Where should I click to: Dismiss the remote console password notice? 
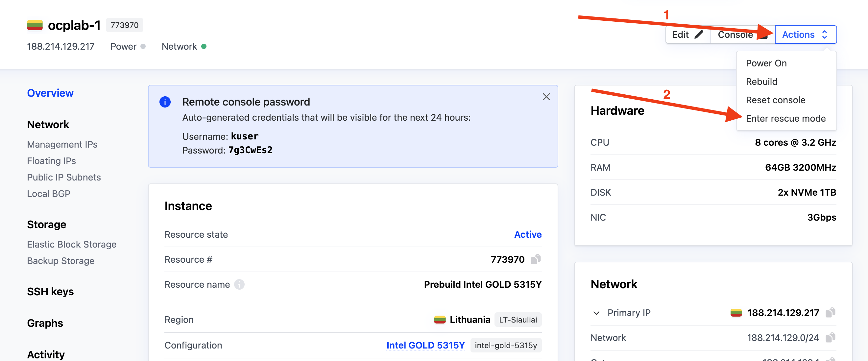[546, 97]
